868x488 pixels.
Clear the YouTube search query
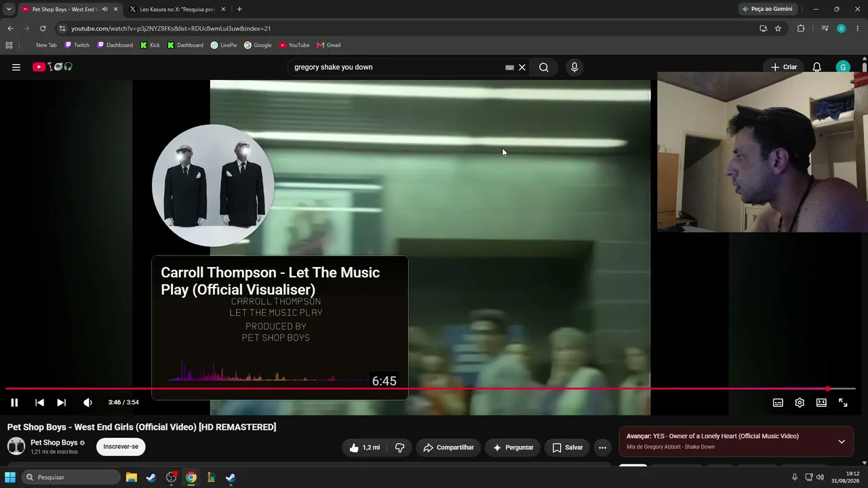point(522,68)
